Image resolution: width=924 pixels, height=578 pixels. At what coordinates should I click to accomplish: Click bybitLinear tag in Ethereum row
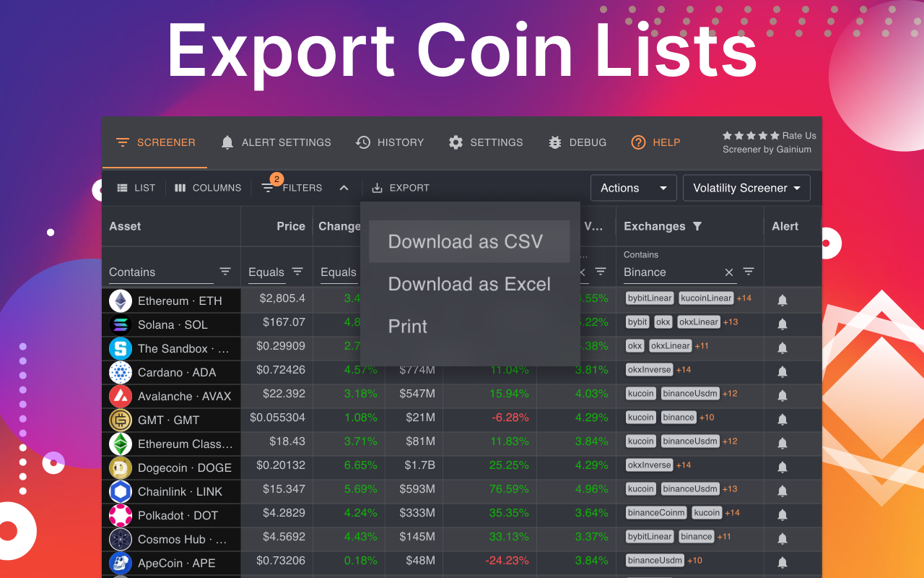pyautogui.click(x=650, y=298)
